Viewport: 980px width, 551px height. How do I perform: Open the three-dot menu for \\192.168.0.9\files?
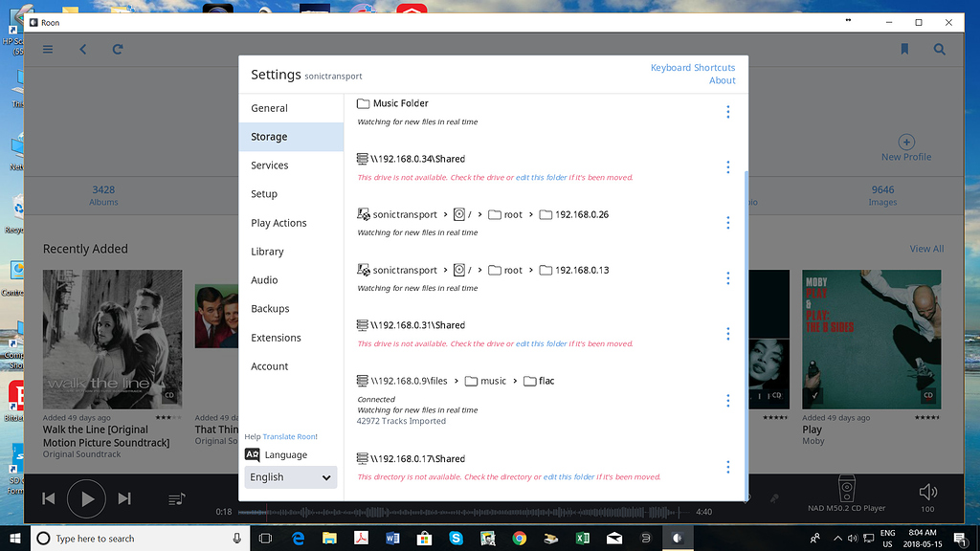point(728,401)
